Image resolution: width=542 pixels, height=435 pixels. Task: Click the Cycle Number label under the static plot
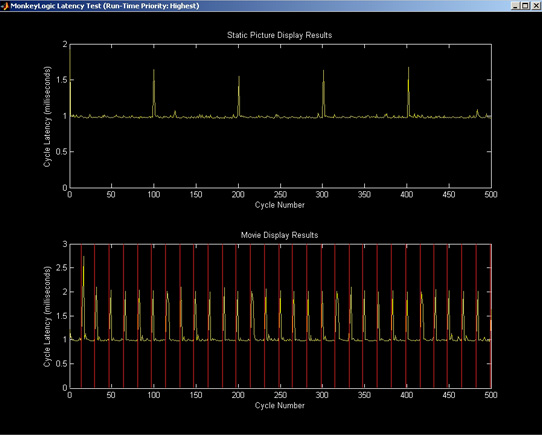pyautogui.click(x=280, y=205)
